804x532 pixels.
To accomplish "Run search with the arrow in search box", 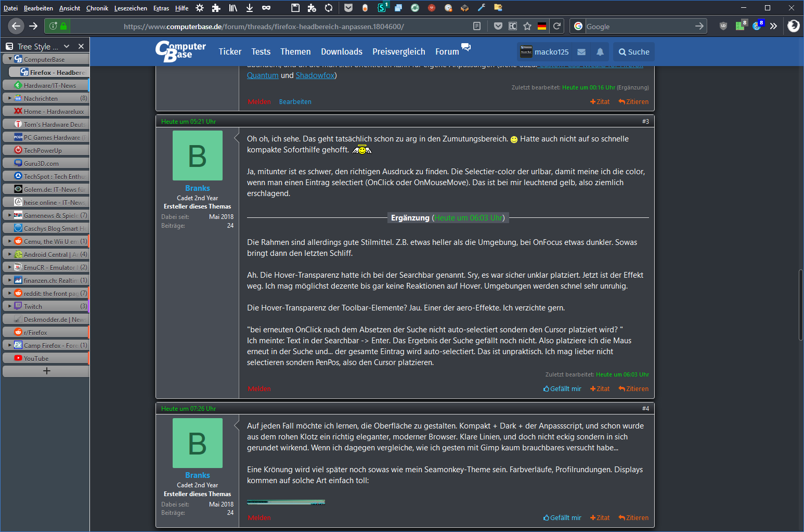I will (699, 26).
